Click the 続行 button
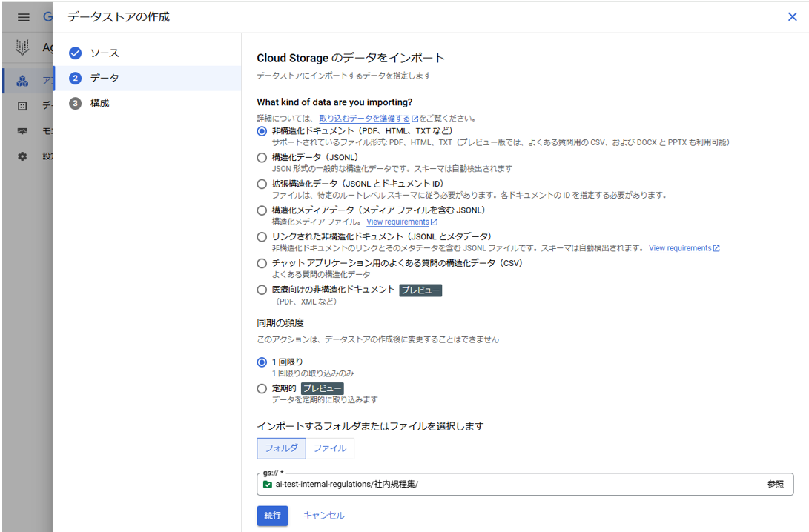The width and height of the screenshot is (809, 532). (x=272, y=516)
